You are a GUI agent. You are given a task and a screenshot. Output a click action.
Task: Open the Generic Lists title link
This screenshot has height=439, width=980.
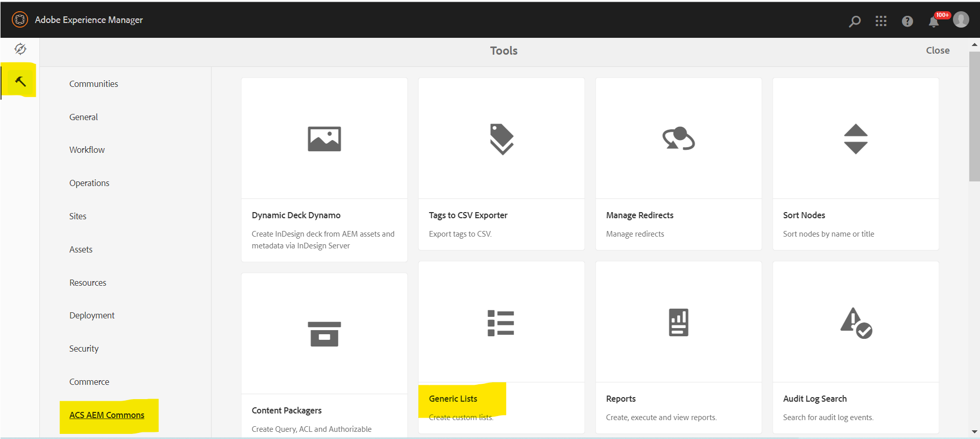pyautogui.click(x=453, y=399)
